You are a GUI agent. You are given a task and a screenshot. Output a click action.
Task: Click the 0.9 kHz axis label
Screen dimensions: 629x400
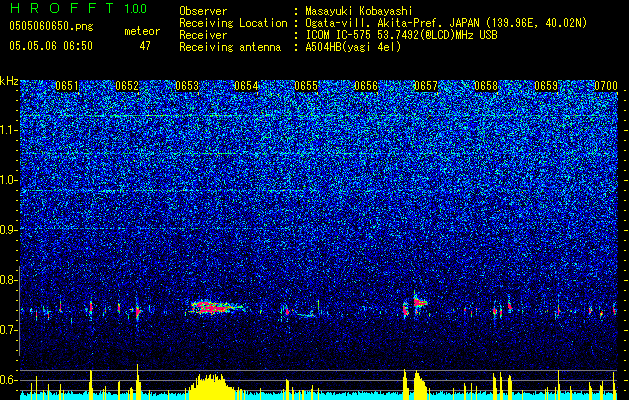coord(9,230)
